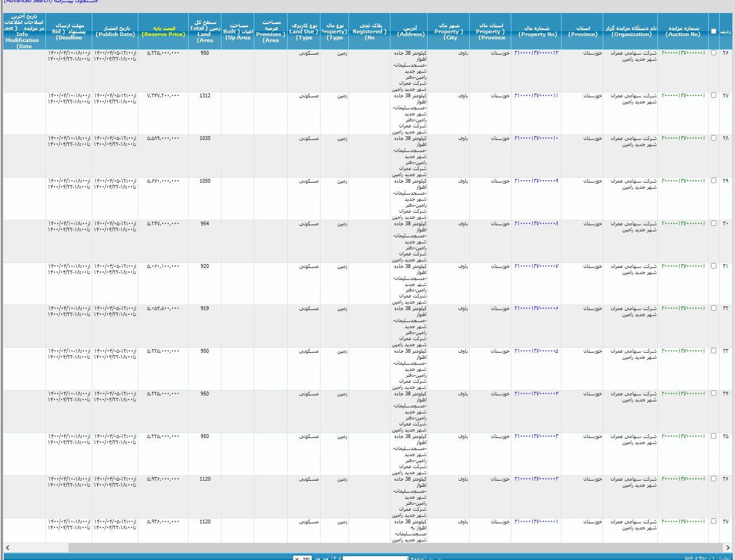Click the horizontal scrollbar left arrow
Screen dimensions: 735x560
tap(7, 547)
